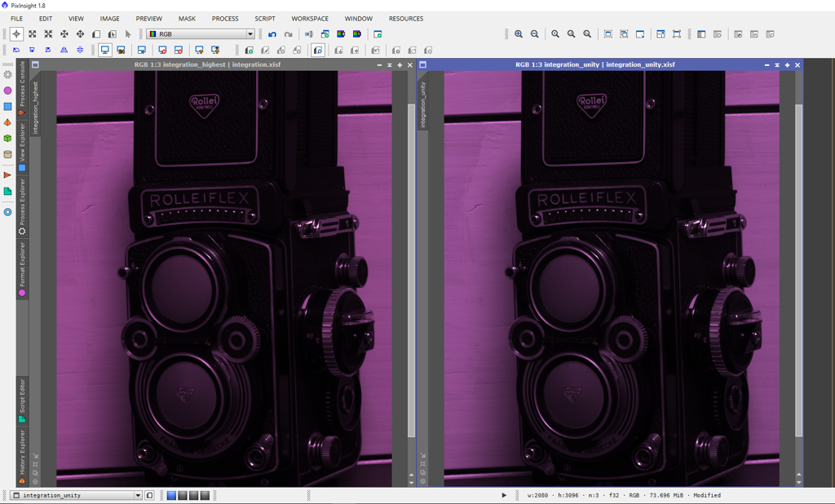Open the Process Console side tab
The width and height of the screenshot is (835, 504).
pyautogui.click(x=22, y=88)
